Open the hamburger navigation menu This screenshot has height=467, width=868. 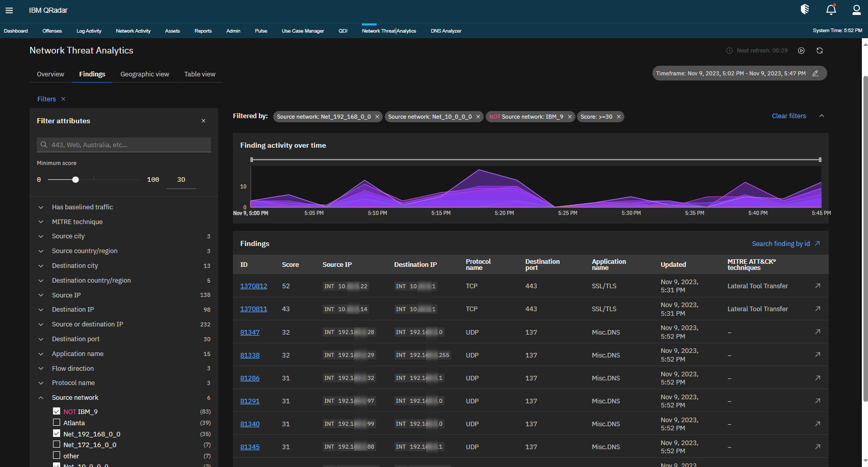click(x=9, y=10)
